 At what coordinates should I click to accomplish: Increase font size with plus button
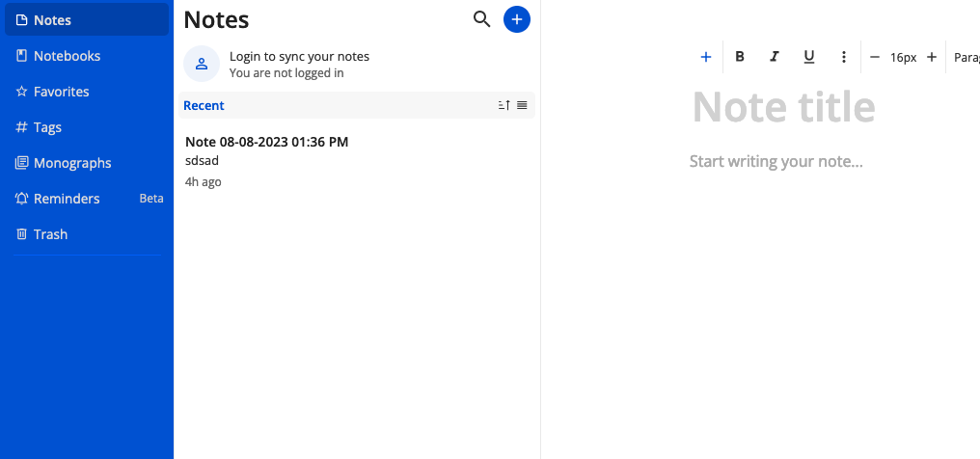pos(931,57)
